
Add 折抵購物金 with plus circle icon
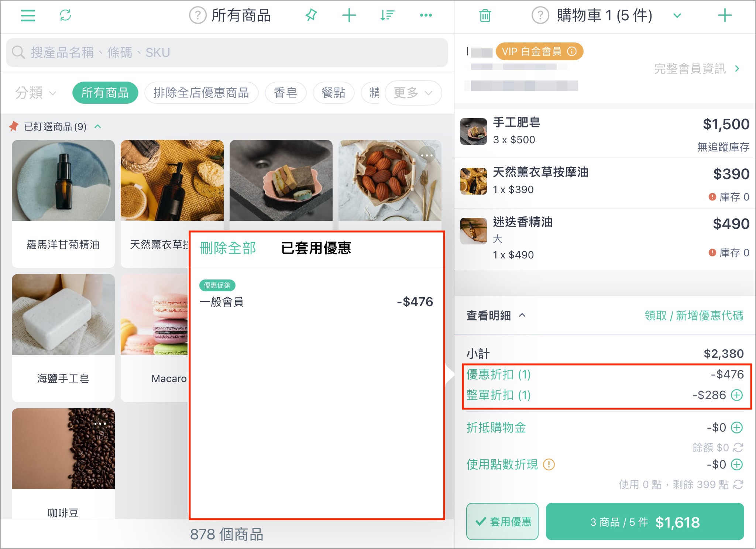click(737, 428)
